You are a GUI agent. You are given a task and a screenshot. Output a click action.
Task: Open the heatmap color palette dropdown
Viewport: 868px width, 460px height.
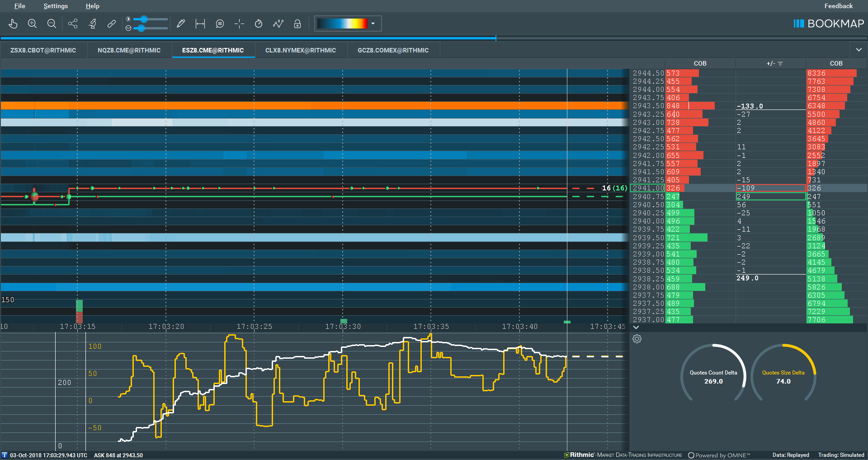pyautogui.click(x=373, y=24)
